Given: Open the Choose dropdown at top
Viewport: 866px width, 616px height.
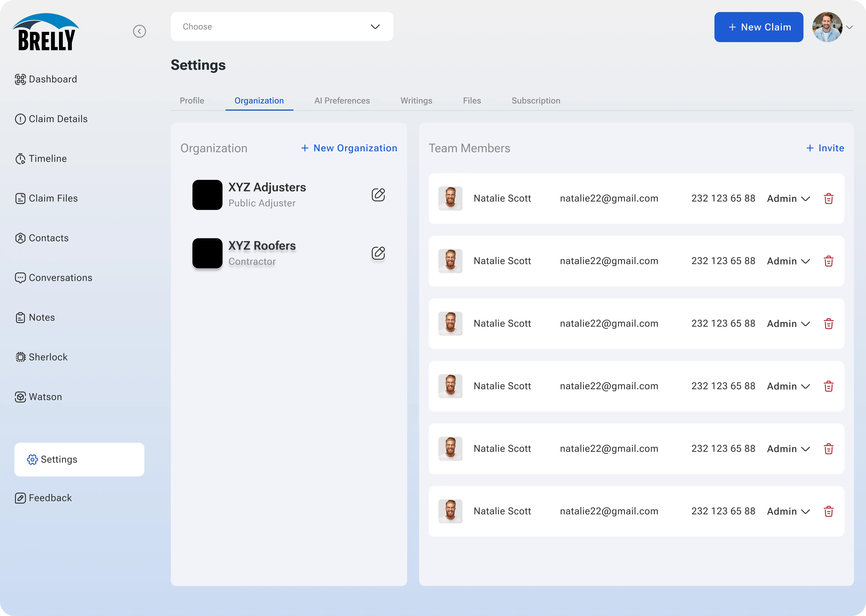Looking at the screenshot, I should [282, 27].
